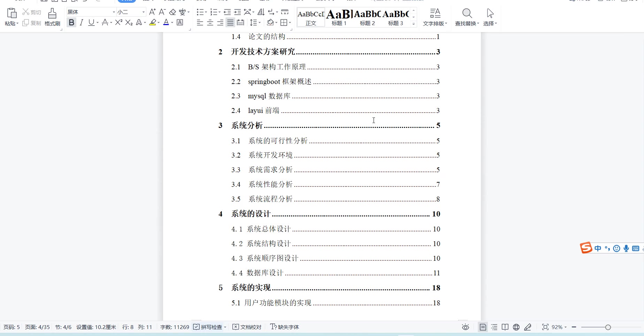The height and width of the screenshot is (336, 644).
Task: Click the Find and Replace magnifier
Action: [467, 13]
